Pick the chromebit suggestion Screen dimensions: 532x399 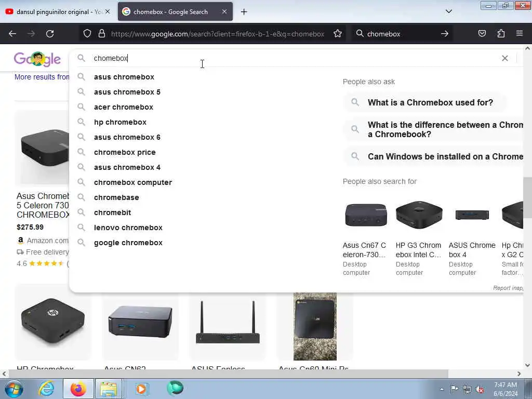112,212
